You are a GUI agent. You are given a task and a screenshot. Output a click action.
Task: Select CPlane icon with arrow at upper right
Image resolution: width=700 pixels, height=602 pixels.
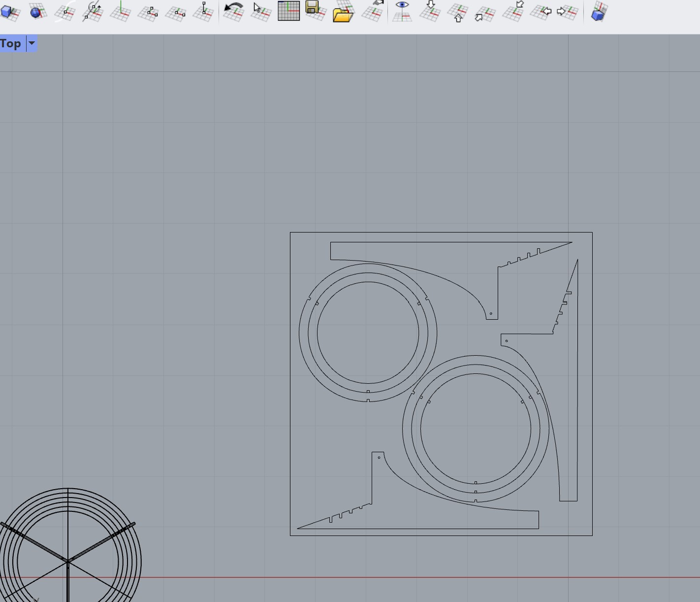[x=513, y=11]
